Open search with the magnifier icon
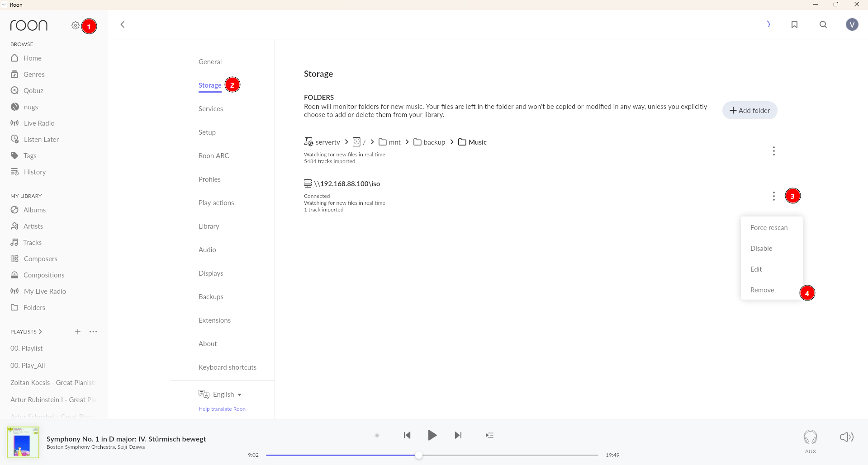 click(x=823, y=24)
